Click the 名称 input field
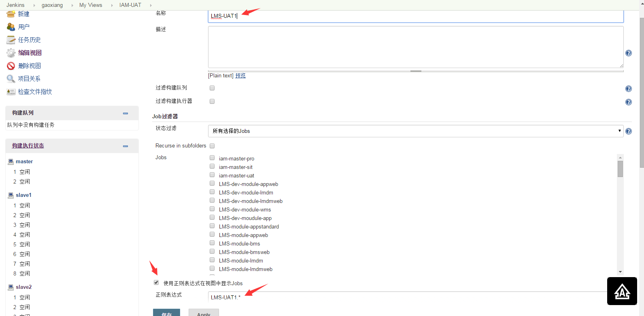This screenshot has width=644, height=316. point(416,16)
